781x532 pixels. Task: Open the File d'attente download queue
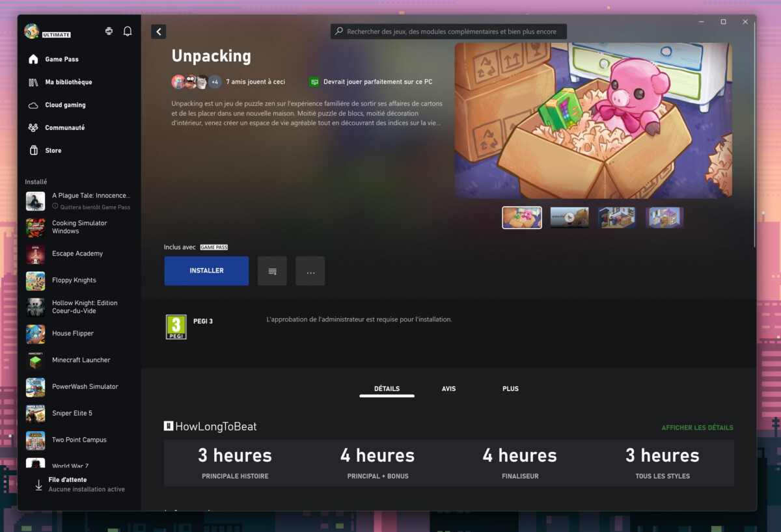coord(79,485)
